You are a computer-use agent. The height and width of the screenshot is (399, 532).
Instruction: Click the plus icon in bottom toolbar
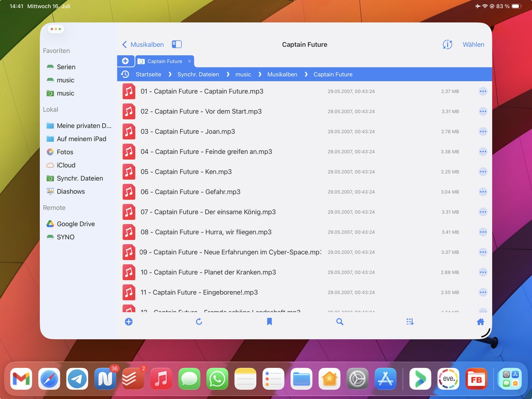tap(129, 322)
